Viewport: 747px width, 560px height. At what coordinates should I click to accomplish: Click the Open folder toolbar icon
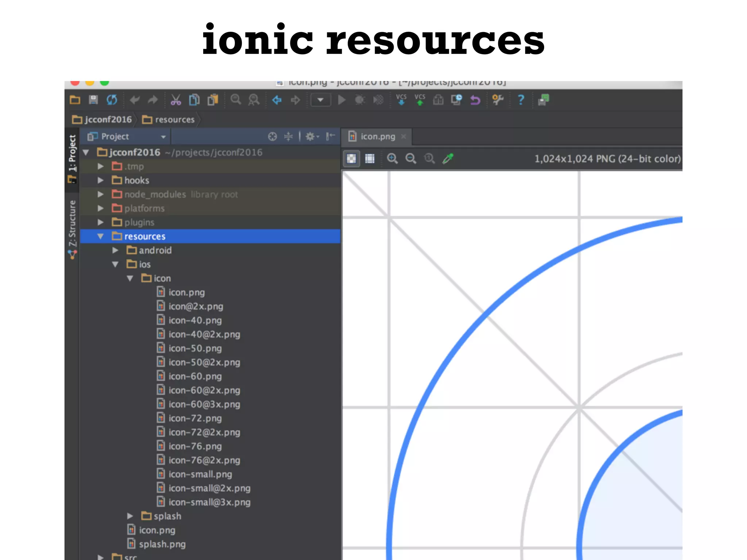(75, 100)
